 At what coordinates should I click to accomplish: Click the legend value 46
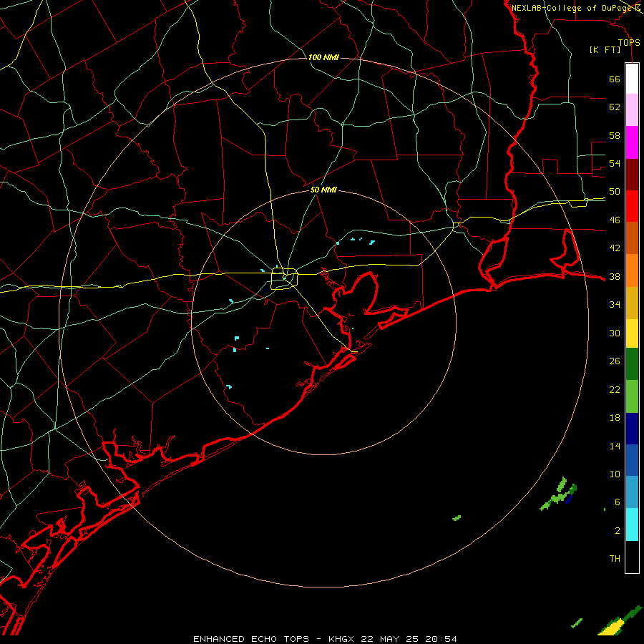point(615,220)
